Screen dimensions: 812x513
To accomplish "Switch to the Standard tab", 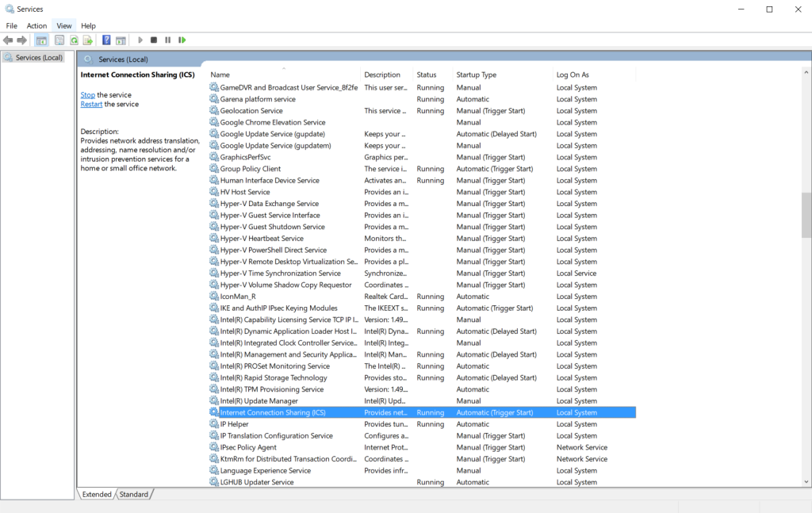I will (133, 494).
